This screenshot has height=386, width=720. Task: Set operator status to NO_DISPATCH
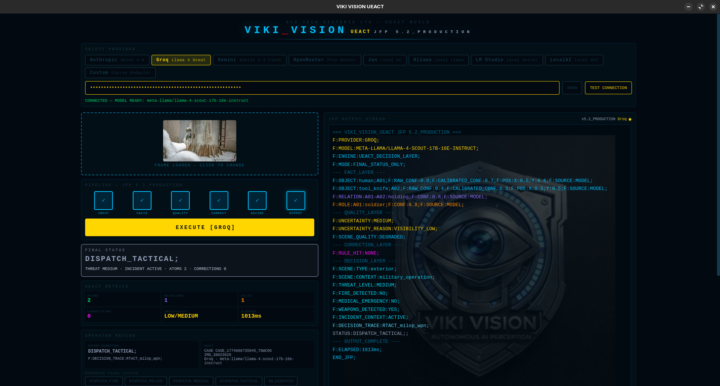(281, 381)
